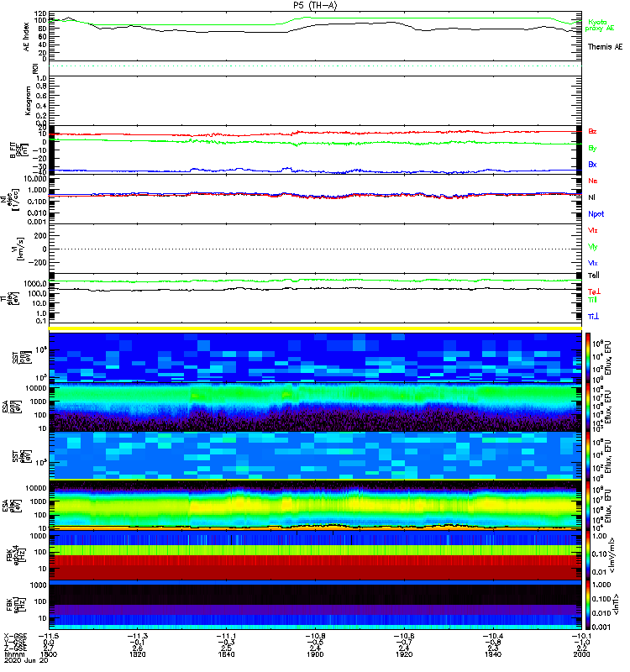
Task: Click the ESA ion spectrogram color bar
Action: 588,407
